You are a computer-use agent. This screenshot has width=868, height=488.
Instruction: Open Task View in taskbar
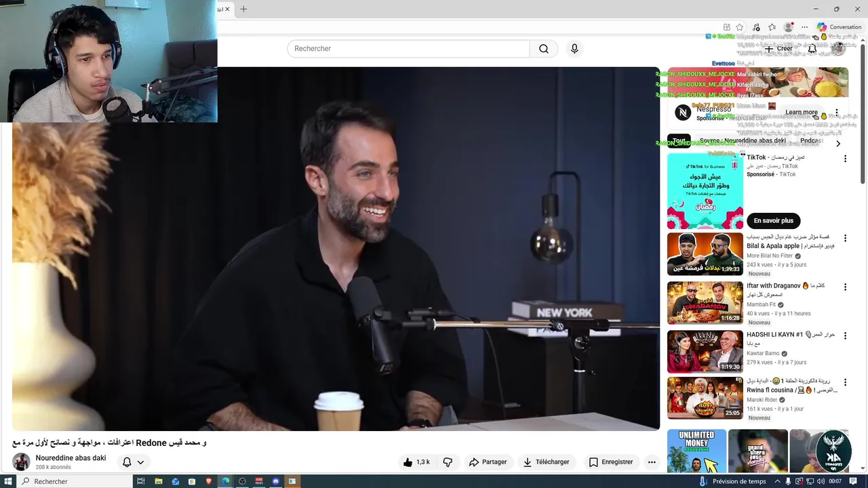point(141,481)
